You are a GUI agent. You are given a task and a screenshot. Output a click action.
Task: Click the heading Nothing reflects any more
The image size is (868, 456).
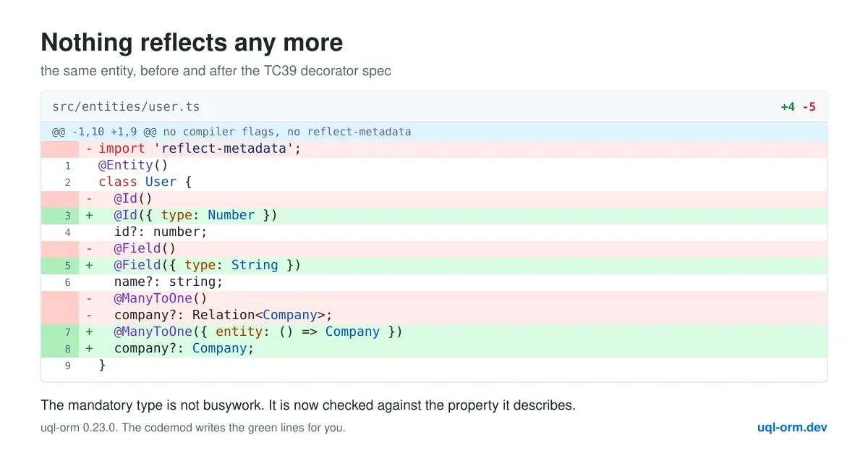(192, 43)
